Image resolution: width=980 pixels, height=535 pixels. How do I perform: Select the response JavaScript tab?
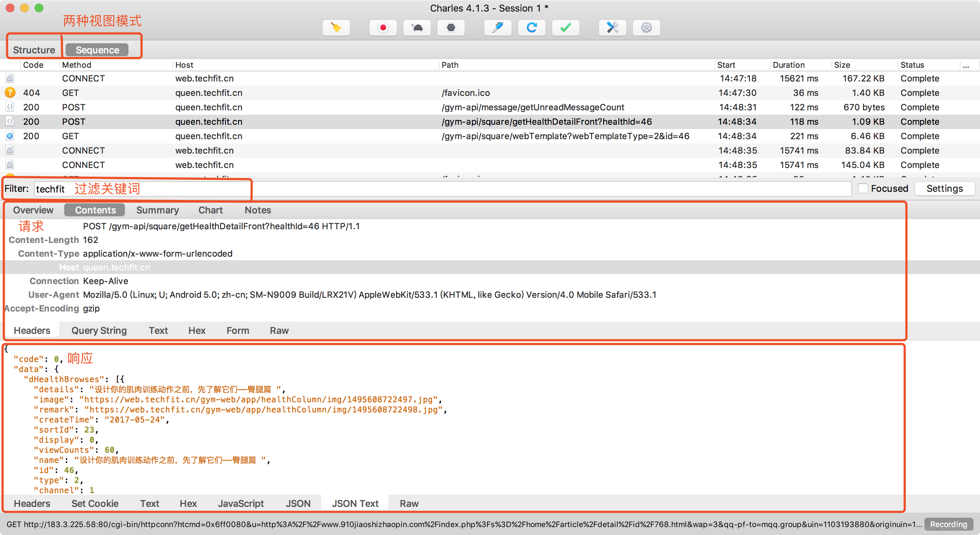pos(241,504)
